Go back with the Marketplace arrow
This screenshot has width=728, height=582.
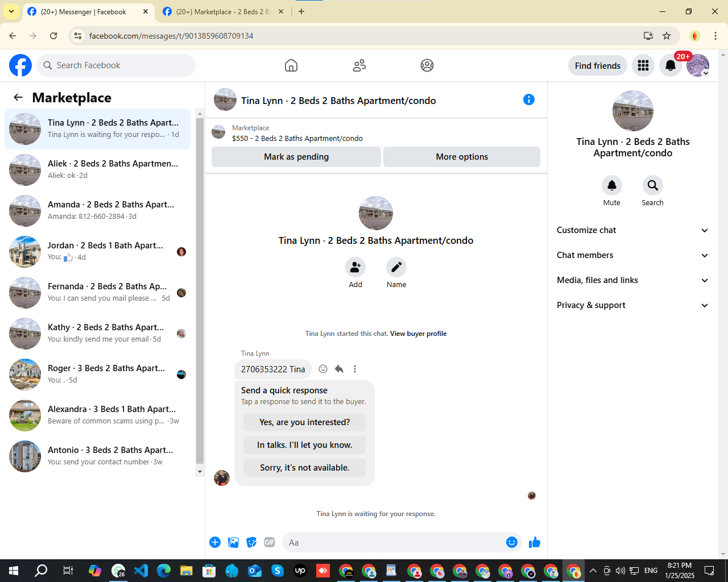pos(18,97)
